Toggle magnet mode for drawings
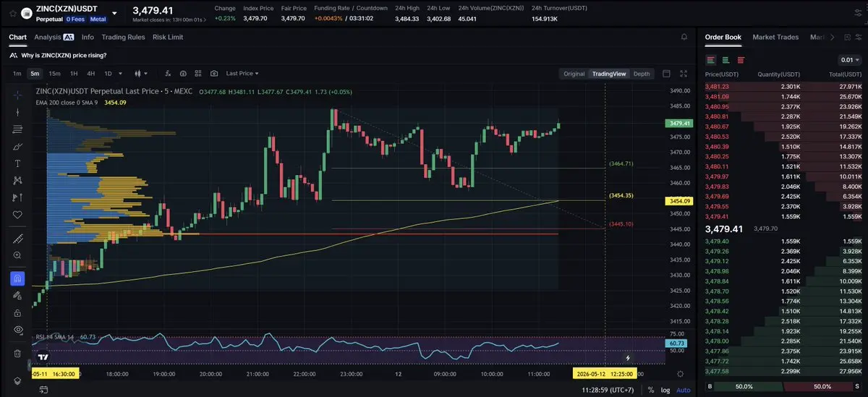This screenshot has width=868, height=397. click(x=17, y=278)
